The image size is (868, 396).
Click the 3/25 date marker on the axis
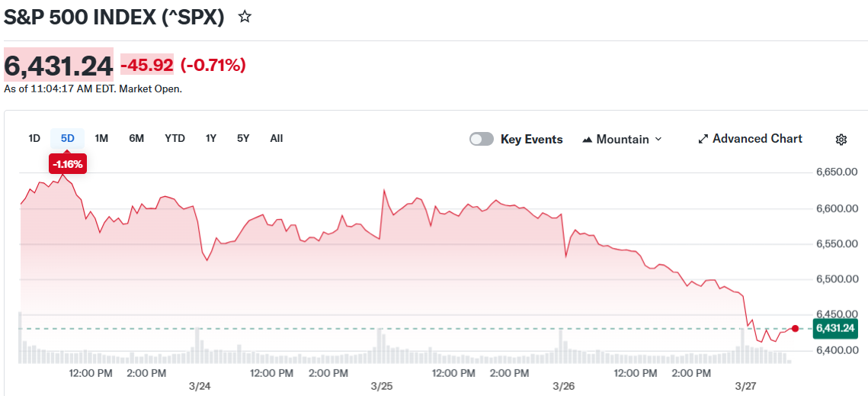[x=381, y=386]
